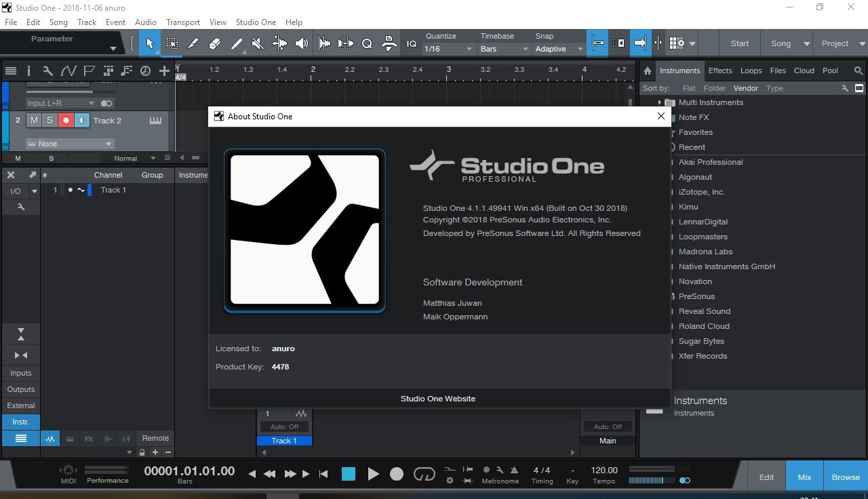Screen dimensions: 868x499
Task: Toggle monitor button on Track 2
Action: point(81,120)
